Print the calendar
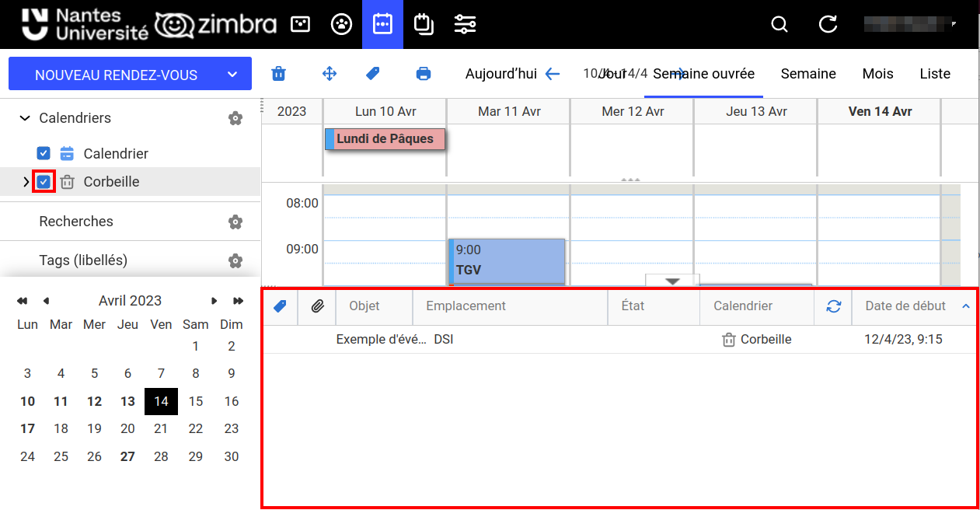Image resolution: width=980 pixels, height=510 pixels. [x=423, y=73]
